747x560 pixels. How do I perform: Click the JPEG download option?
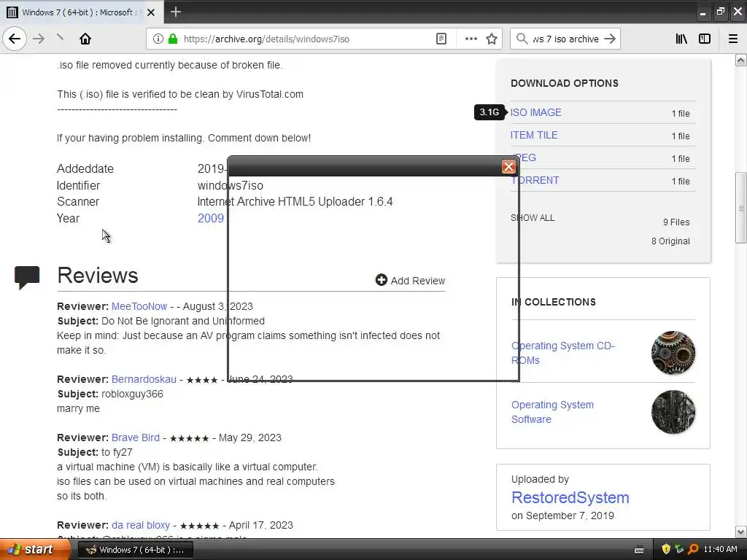524,157
